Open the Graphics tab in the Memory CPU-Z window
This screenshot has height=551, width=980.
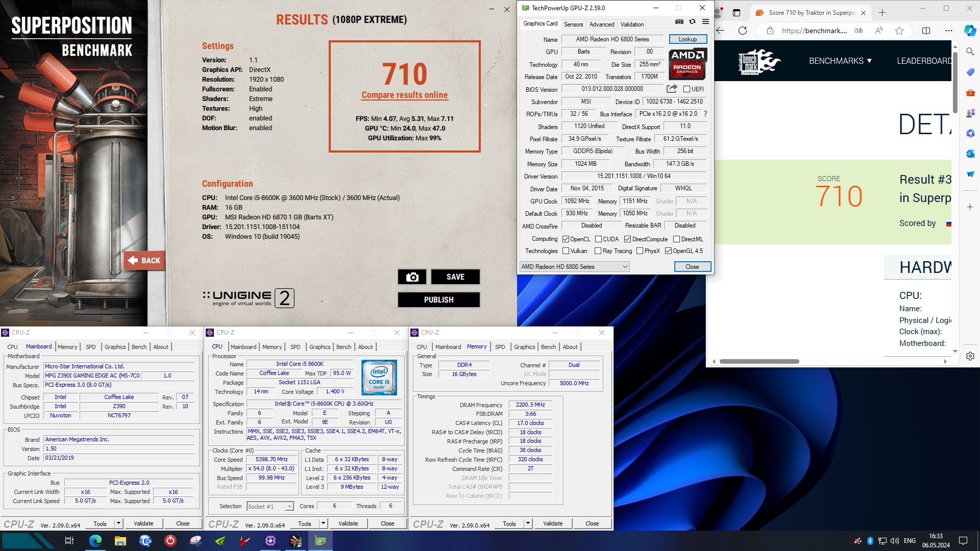point(525,347)
